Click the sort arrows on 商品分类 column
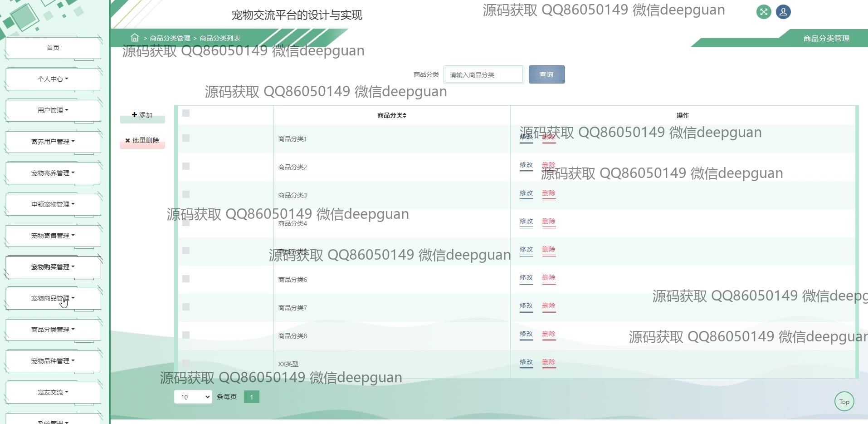This screenshot has width=868, height=424. pyautogui.click(x=404, y=116)
